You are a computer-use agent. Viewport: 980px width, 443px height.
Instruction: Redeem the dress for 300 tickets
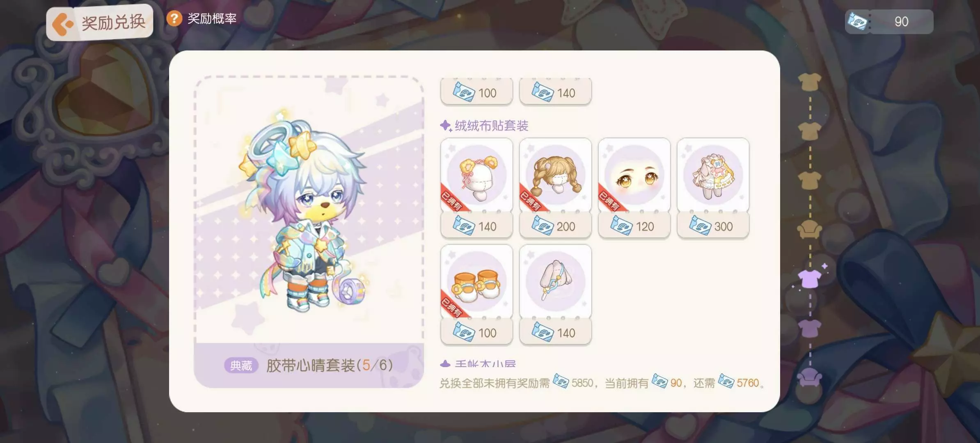(x=713, y=226)
